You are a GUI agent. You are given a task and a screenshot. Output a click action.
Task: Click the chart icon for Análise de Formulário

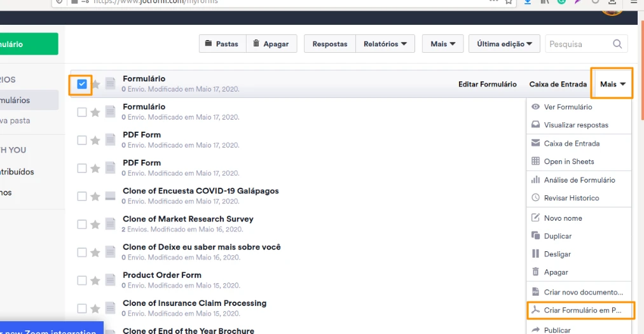pos(535,180)
